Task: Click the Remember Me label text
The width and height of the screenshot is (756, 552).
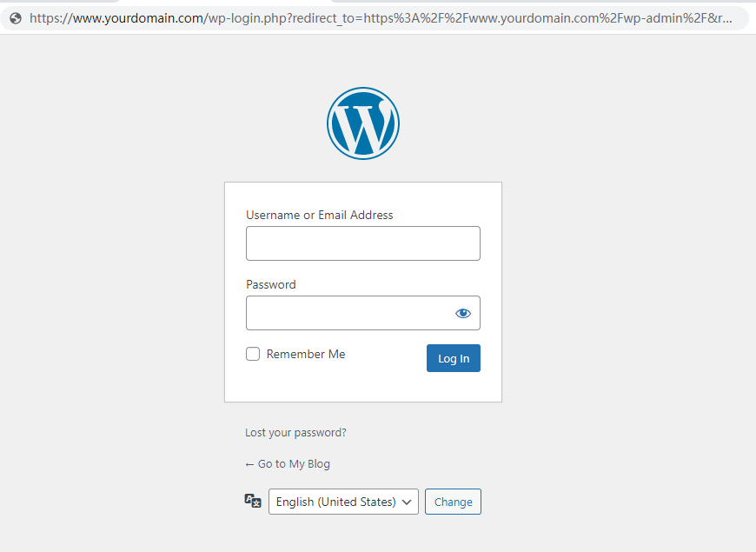Action: pyautogui.click(x=306, y=354)
